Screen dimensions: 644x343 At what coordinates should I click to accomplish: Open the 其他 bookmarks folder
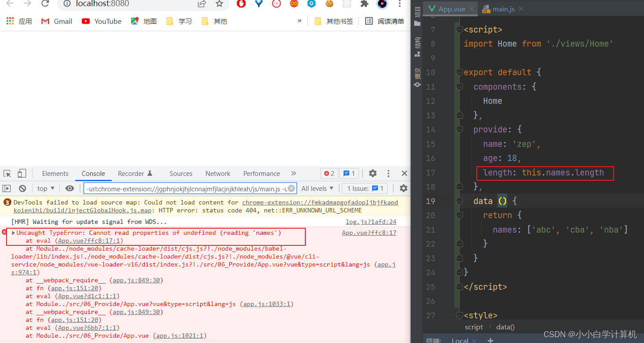pyautogui.click(x=214, y=21)
